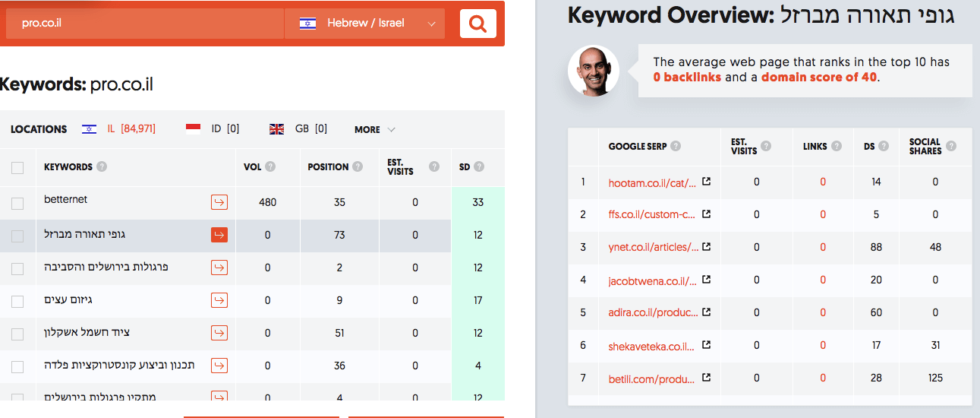Screen dimensions: 980x418
Task: Check the פרגולות בירושלים והסביבה row checkbox
Action: click(17, 268)
